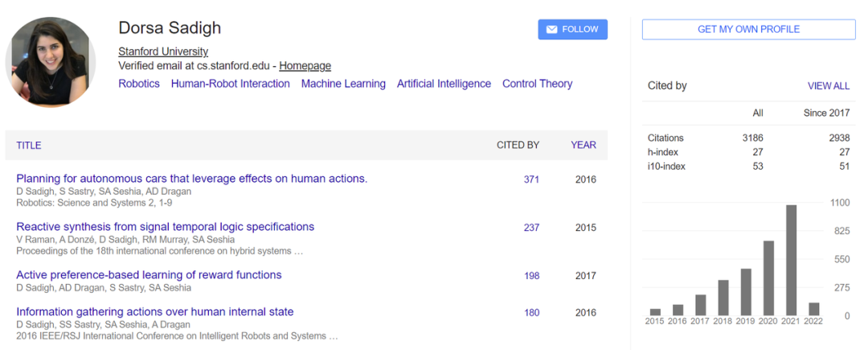This screenshot has height=350, width=868.
Task: Click the Artificial Intelligence interest tag
Action: pyautogui.click(x=444, y=84)
